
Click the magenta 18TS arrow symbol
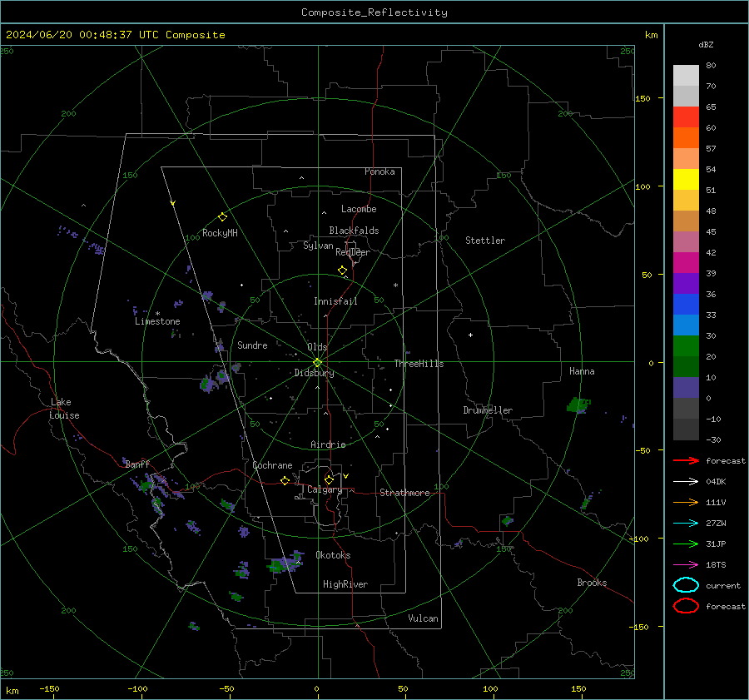686,565
